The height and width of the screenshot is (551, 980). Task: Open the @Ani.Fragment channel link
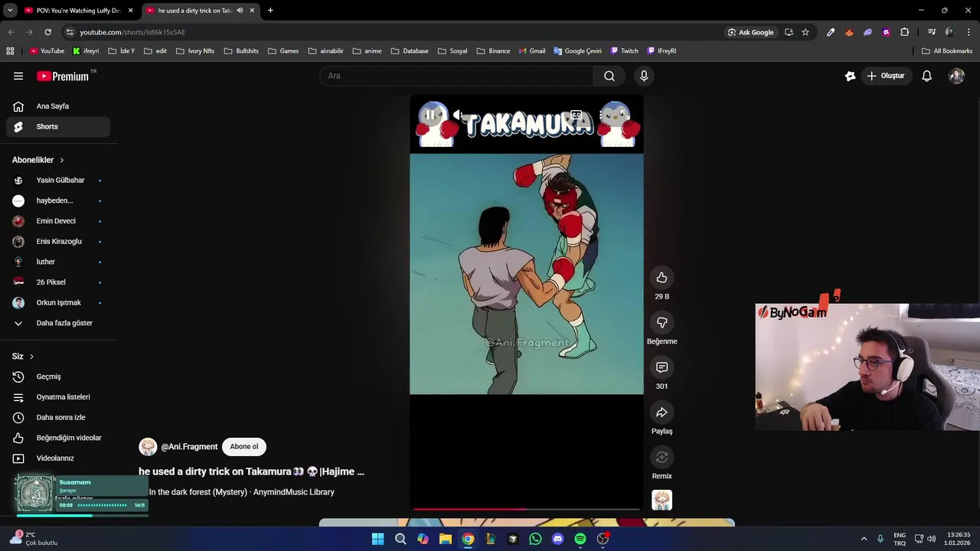189,446
